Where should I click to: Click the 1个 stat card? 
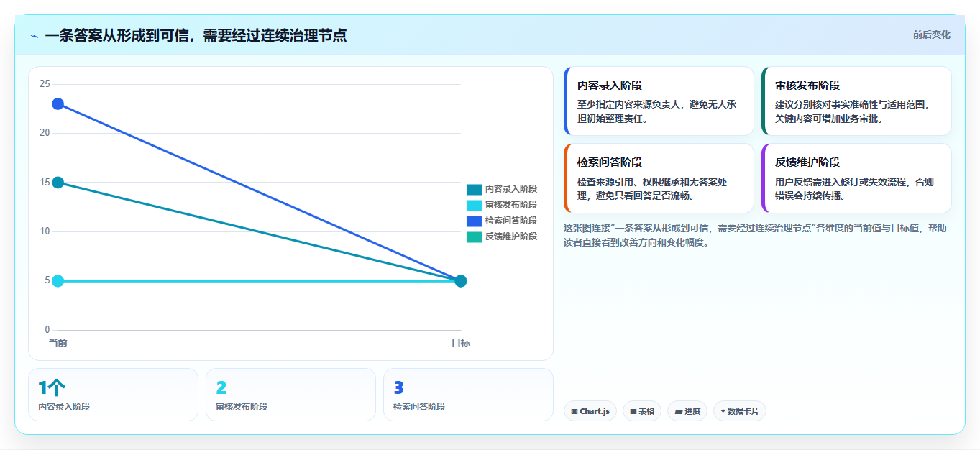click(x=113, y=395)
